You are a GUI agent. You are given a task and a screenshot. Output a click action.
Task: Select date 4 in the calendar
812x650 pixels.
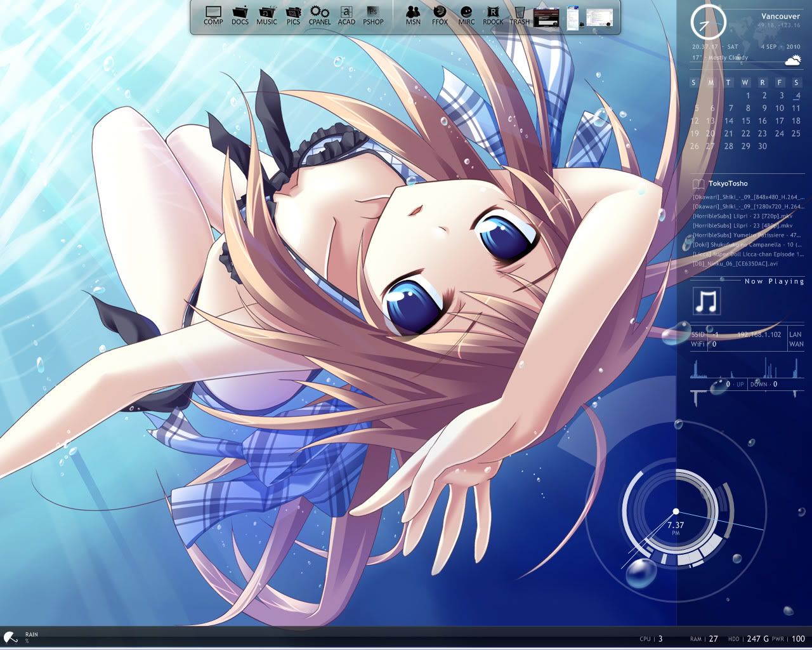[x=797, y=95]
